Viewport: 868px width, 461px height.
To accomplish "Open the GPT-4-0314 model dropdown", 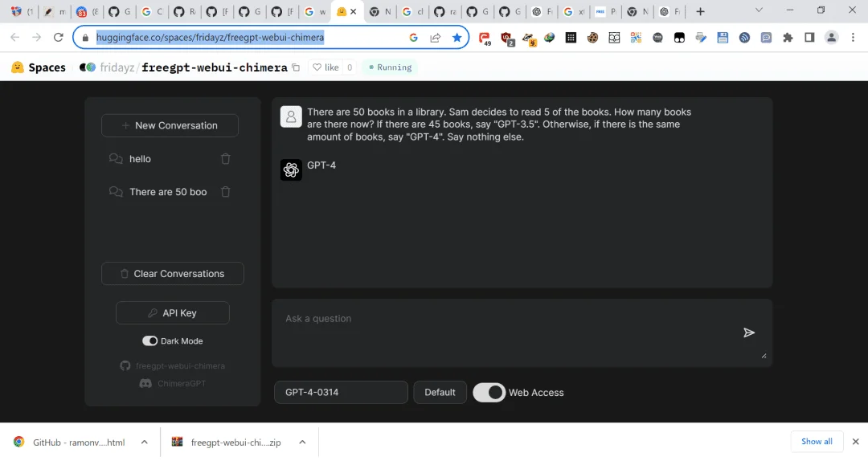I will coord(341,393).
